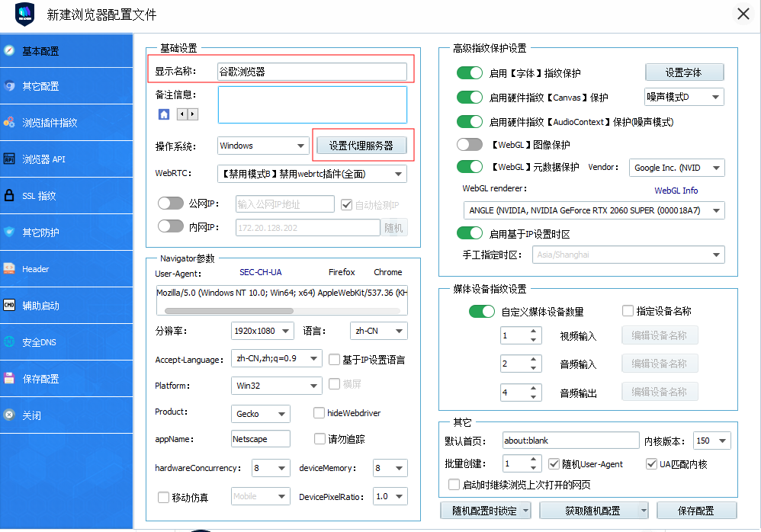Expand the WebGL renderer ANGLE dropdown

(x=594, y=210)
